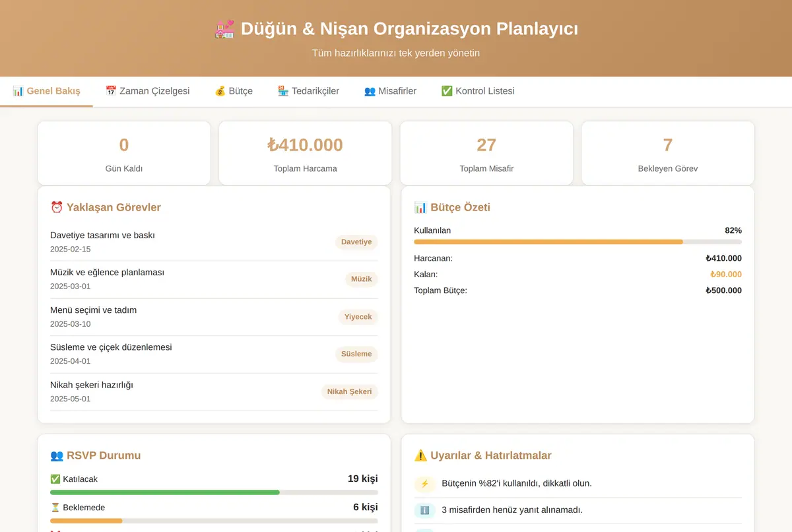Open the Bütçe tab
Screen dimensions: 792x532
234,91
